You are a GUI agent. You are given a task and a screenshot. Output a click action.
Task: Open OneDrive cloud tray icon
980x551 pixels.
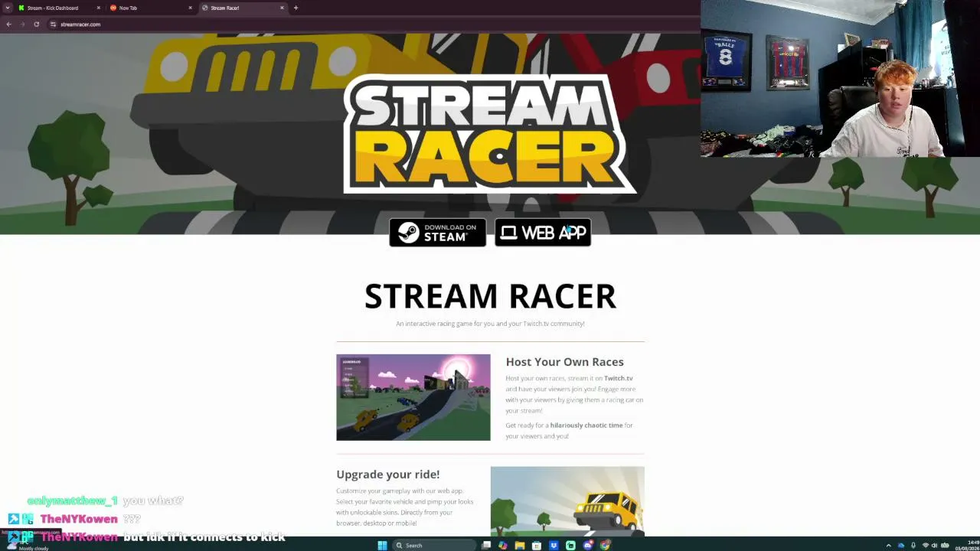click(901, 546)
